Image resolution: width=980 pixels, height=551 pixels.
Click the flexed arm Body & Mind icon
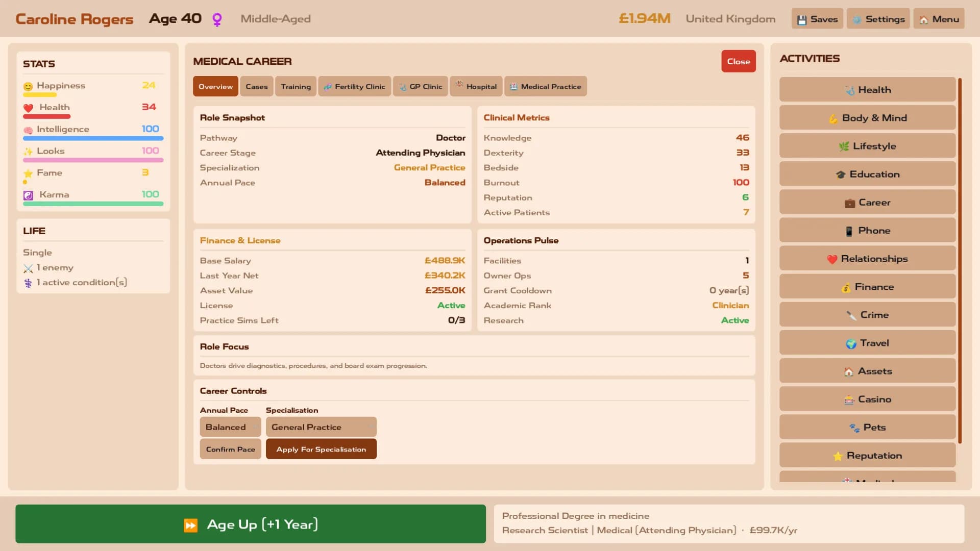coord(834,118)
